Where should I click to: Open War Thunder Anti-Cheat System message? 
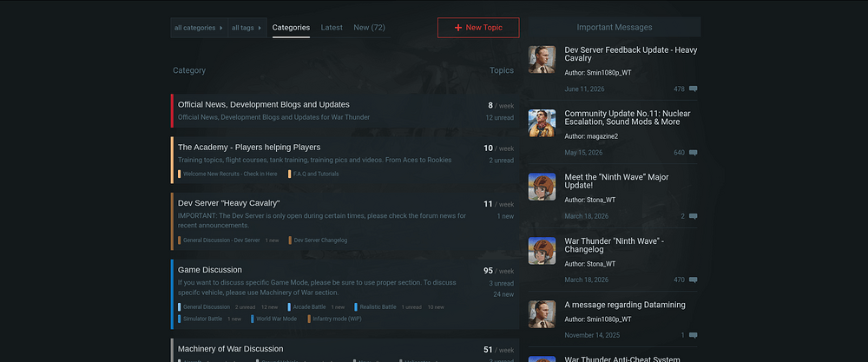[x=622, y=359]
